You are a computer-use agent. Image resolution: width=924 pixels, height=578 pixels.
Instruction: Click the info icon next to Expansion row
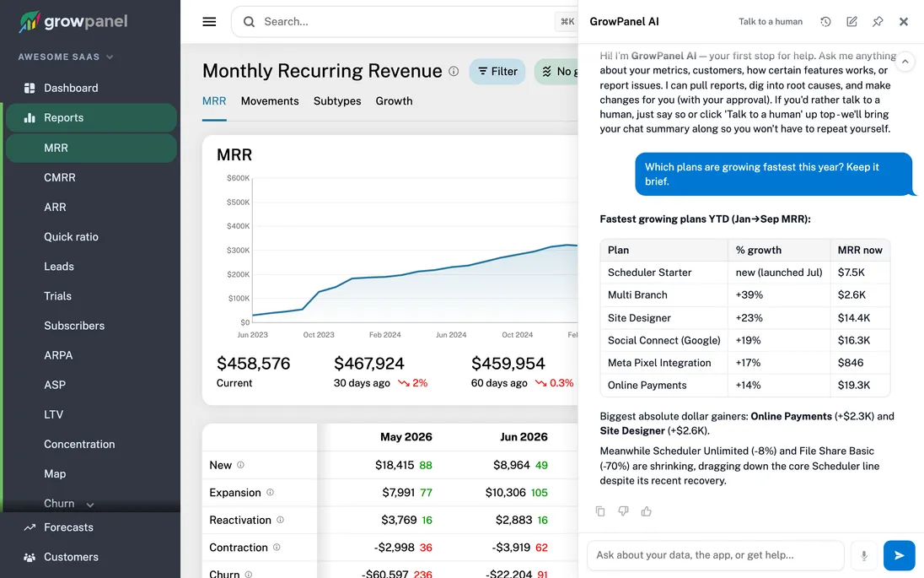point(270,492)
